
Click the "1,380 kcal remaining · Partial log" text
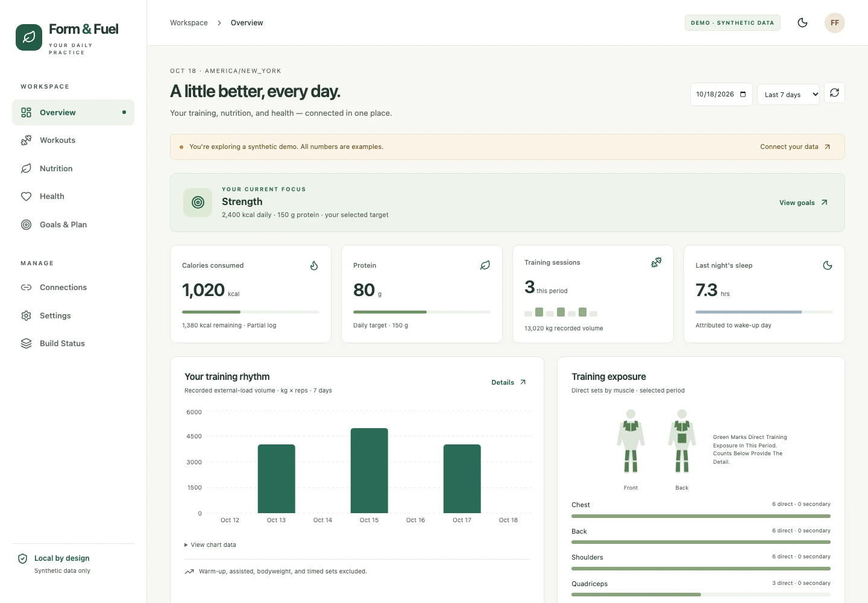coord(229,326)
